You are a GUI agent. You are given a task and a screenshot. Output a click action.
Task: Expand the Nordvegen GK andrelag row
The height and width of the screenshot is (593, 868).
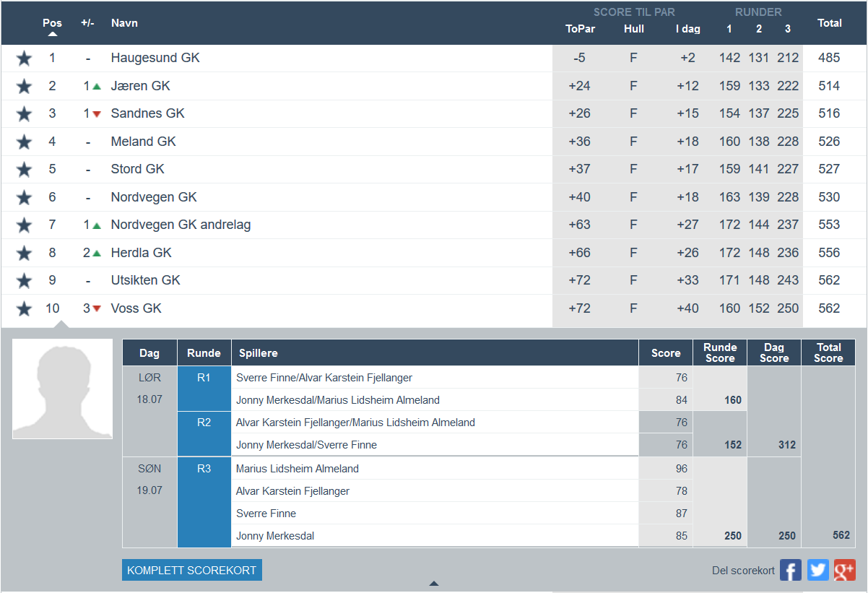(x=181, y=225)
